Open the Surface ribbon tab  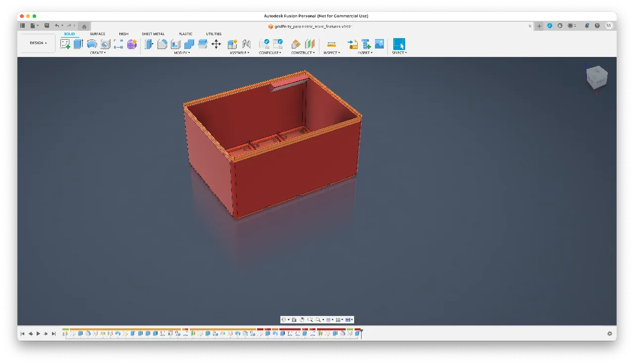coord(97,34)
